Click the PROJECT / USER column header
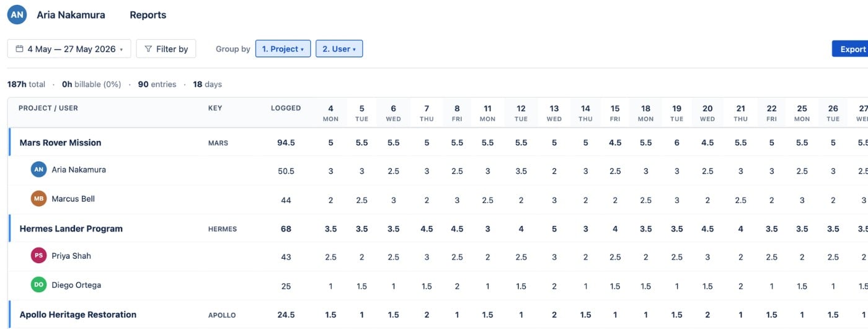The image size is (868, 329). pos(48,108)
